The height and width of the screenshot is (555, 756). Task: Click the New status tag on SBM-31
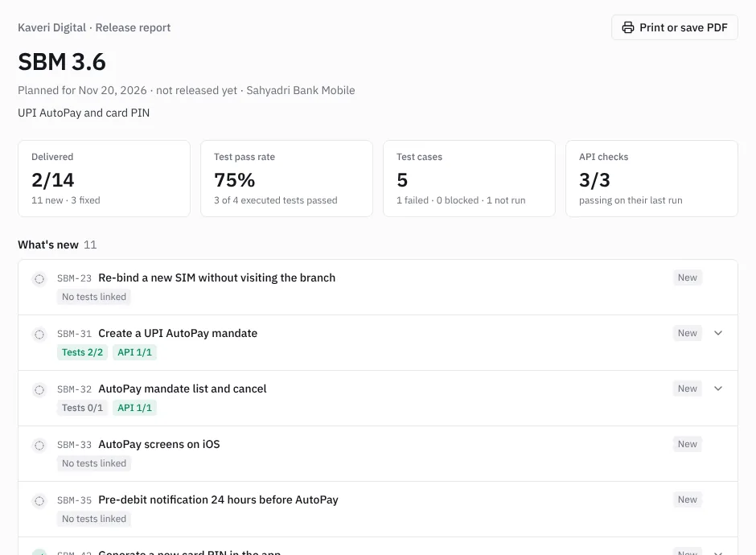(688, 333)
